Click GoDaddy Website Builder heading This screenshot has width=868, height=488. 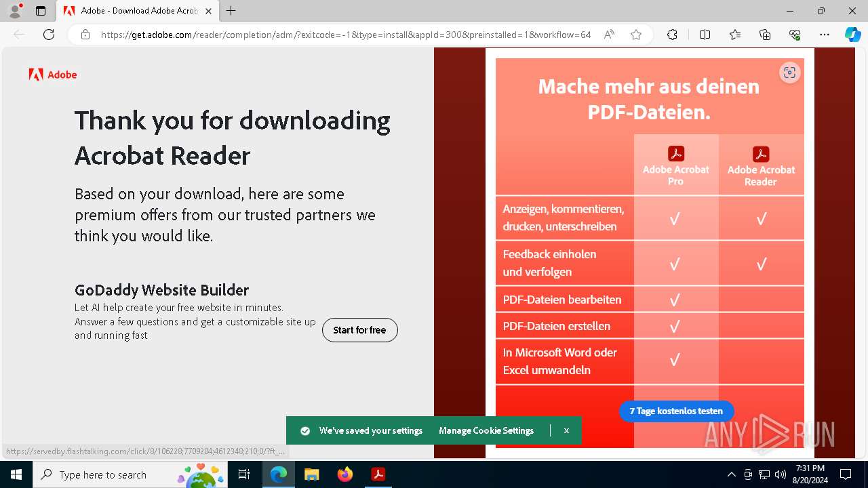[161, 290]
